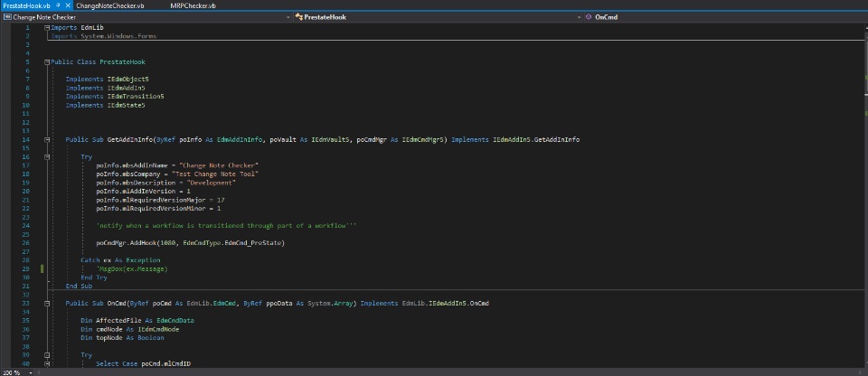This screenshot has width=868, height=376.
Task: Open the MRPChecker.vb tab
Action: pyautogui.click(x=193, y=5)
